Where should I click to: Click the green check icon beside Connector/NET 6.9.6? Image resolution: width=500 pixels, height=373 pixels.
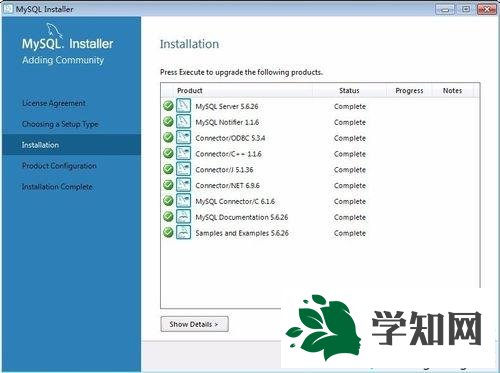(168, 185)
